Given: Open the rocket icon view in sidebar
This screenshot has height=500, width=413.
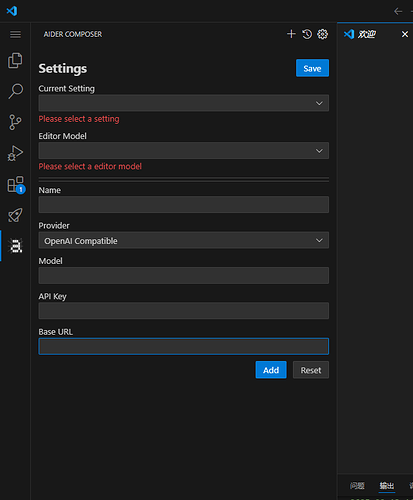Looking at the screenshot, I should click(15, 215).
